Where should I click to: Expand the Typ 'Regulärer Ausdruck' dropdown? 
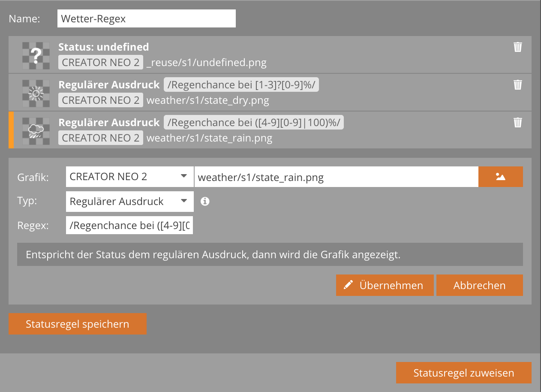pyautogui.click(x=129, y=202)
